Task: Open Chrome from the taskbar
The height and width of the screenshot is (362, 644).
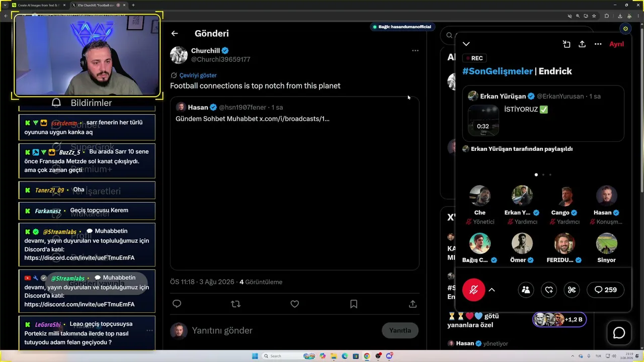Action: point(367,356)
